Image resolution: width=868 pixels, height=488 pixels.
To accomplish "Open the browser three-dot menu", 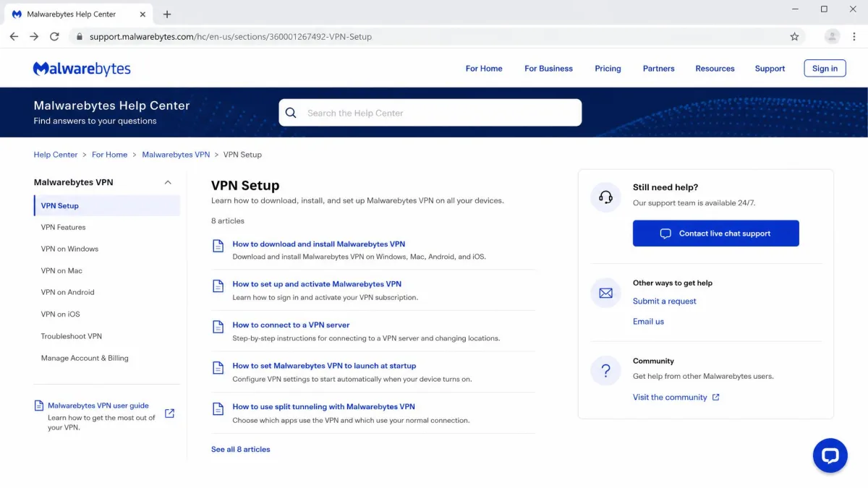I will pyautogui.click(x=855, y=36).
